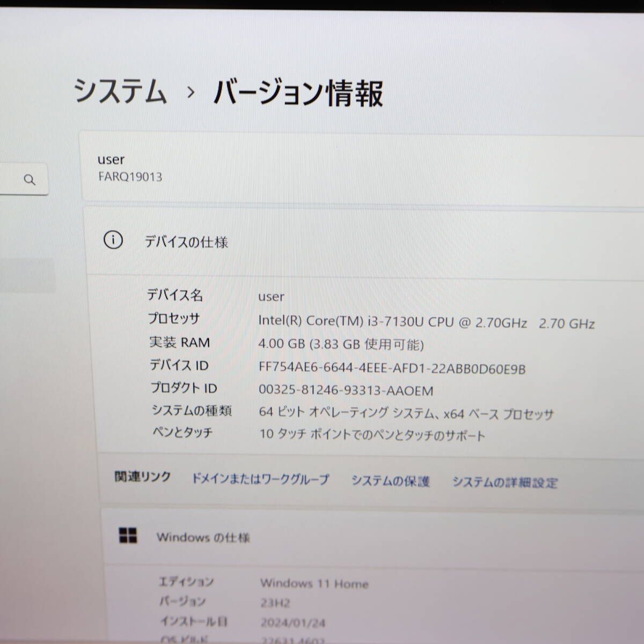Open システムの詳細設定 link
This screenshot has height=644, width=644.
click(504, 482)
